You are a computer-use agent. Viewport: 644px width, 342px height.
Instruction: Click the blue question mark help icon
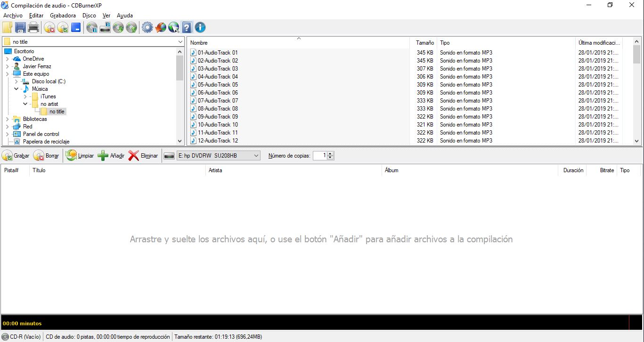[187, 28]
